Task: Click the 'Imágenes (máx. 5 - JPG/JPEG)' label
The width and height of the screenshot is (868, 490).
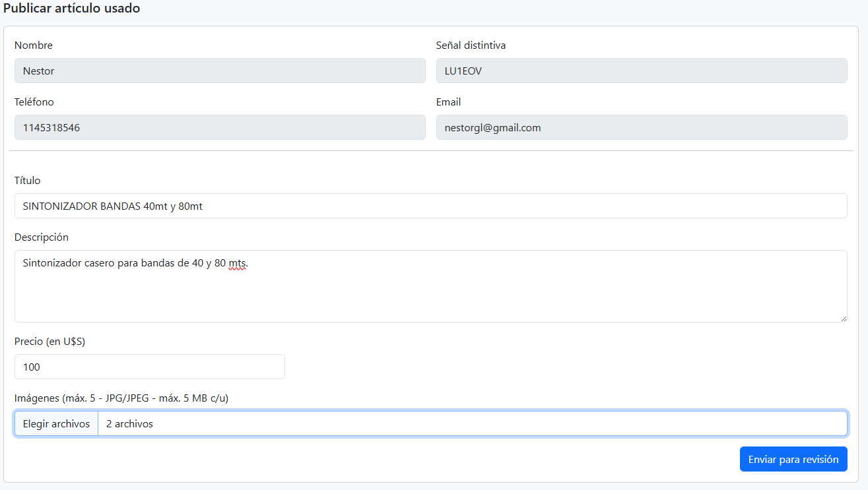Action: (121, 398)
